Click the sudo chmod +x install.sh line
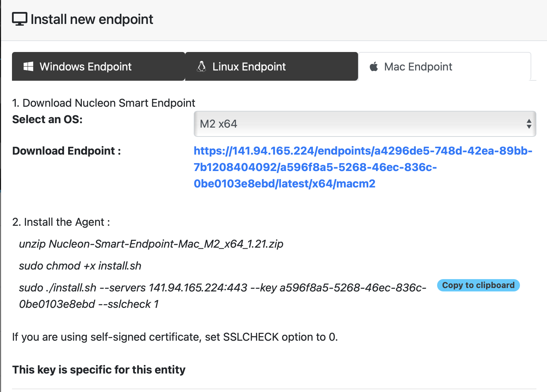Viewport: 547px width, 392px height. 80,266
